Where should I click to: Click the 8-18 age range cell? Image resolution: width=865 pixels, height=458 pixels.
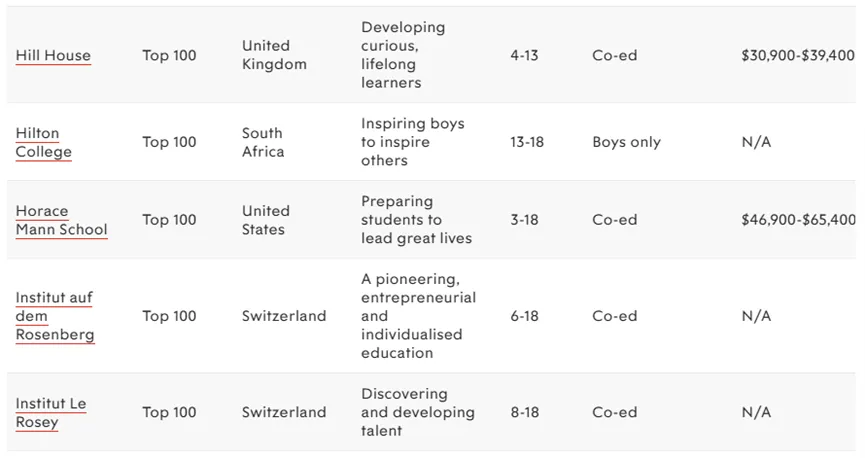pyautogui.click(x=524, y=413)
